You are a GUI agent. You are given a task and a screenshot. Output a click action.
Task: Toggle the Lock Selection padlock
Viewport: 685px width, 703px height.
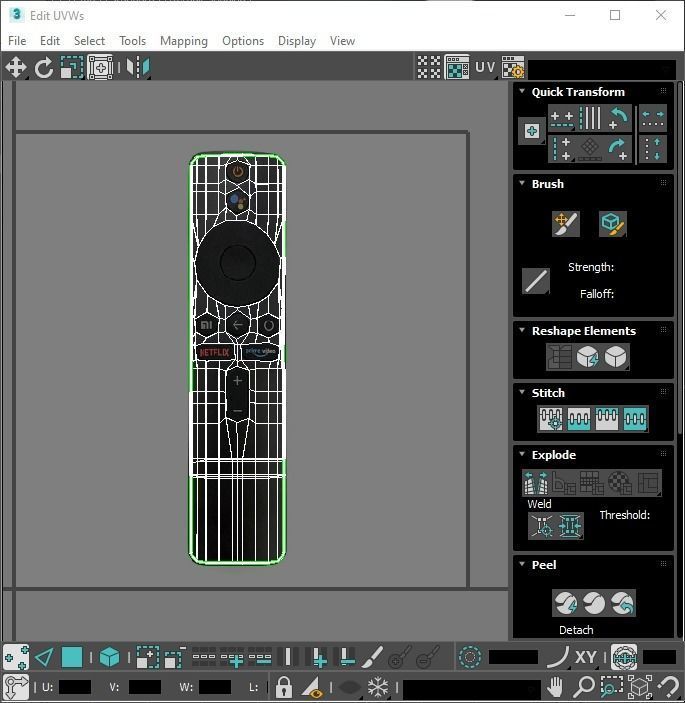[x=283, y=686]
